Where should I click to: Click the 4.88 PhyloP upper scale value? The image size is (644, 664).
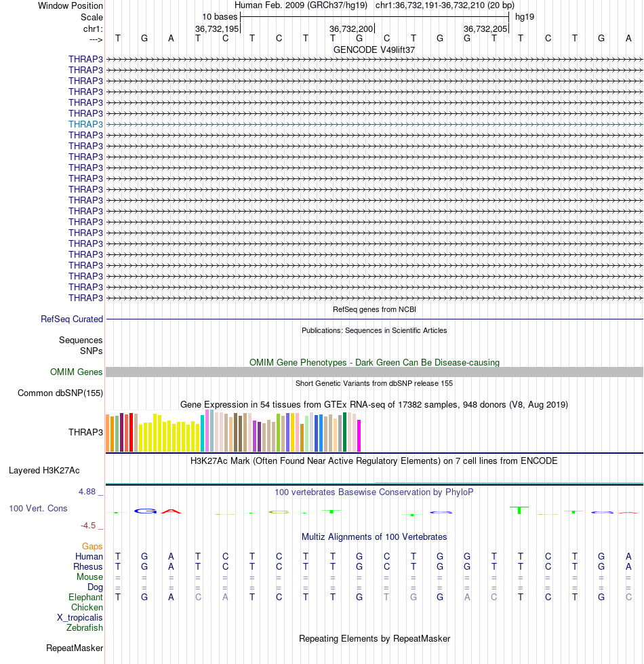click(87, 491)
